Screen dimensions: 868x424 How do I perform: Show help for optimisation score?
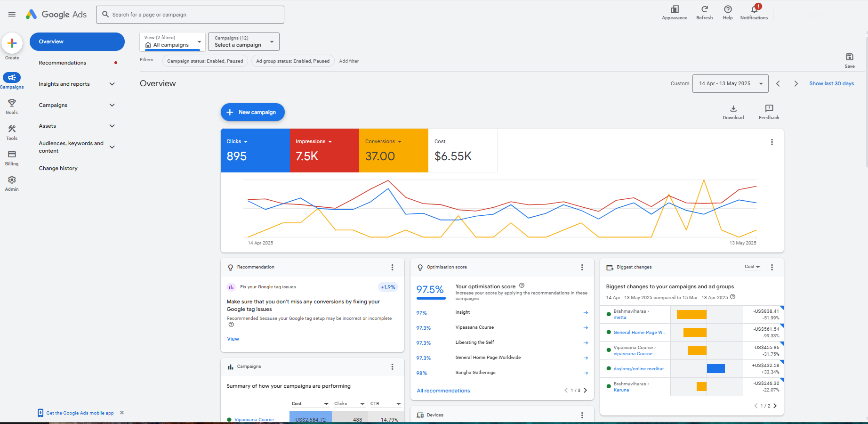click(522, 285)
